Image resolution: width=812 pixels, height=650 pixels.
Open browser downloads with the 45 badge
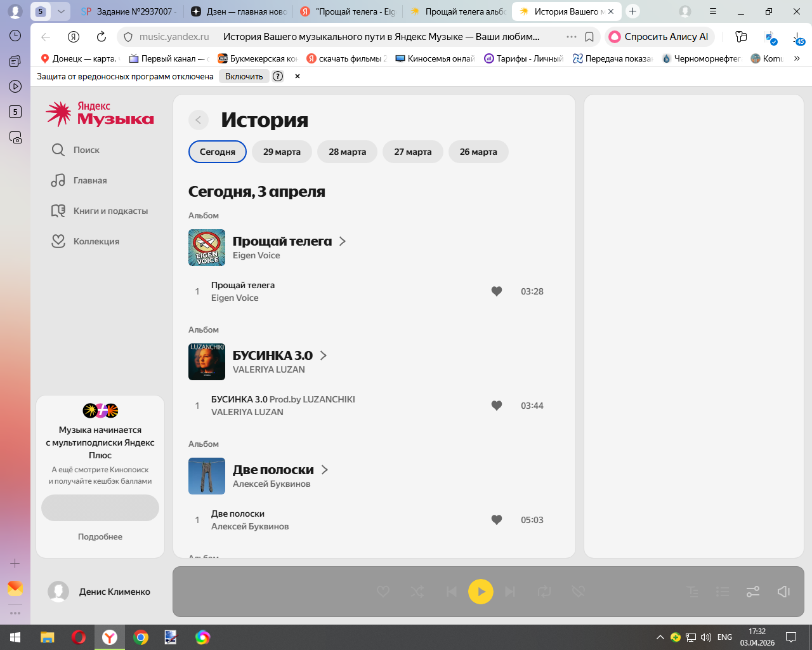[x=799, y=37]
